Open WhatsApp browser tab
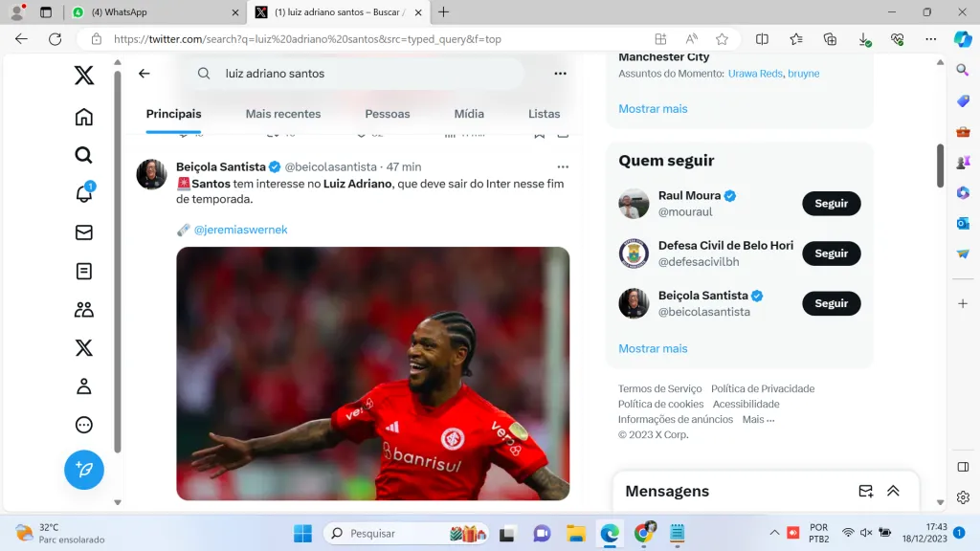Viewport: 980px width, 551px height. pos(153,12)
